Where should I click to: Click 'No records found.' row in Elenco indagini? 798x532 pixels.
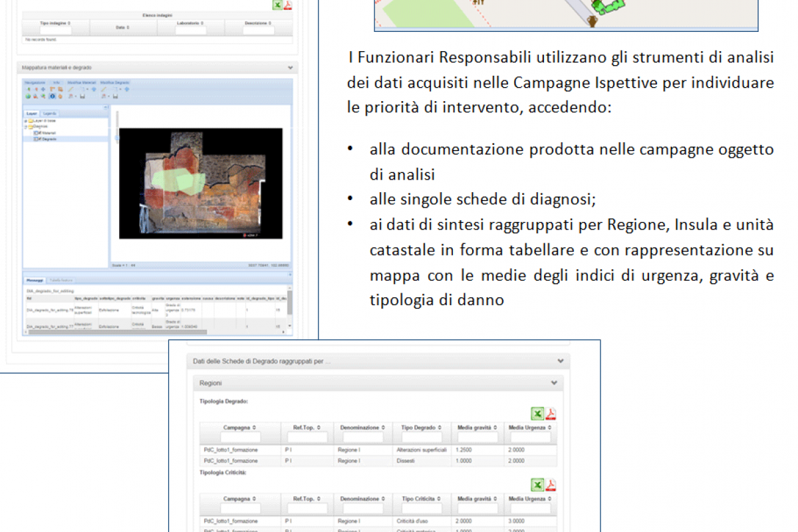[x=156, y=40]
